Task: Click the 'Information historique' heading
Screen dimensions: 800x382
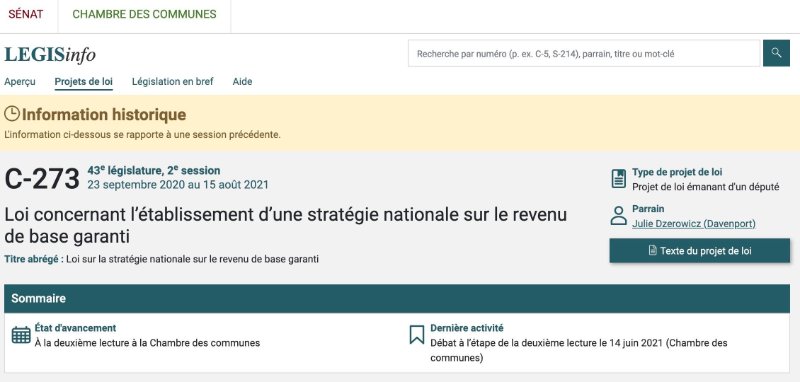Action: tap(104, 114)
